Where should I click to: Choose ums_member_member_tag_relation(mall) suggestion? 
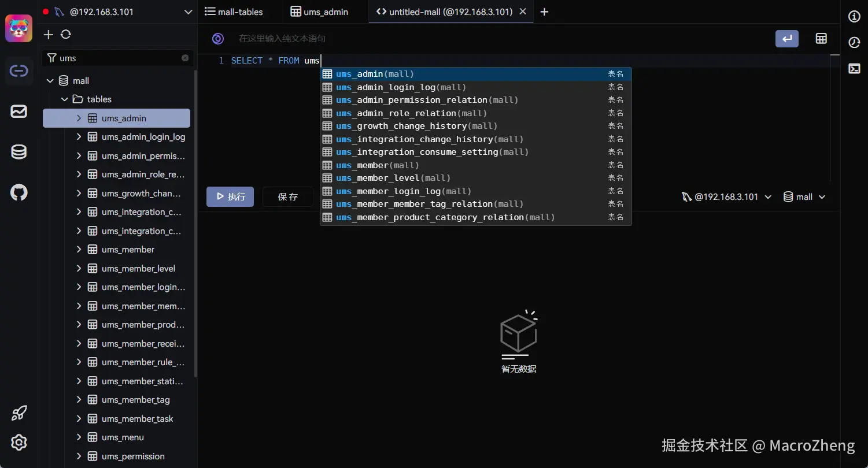coord(476,204)
